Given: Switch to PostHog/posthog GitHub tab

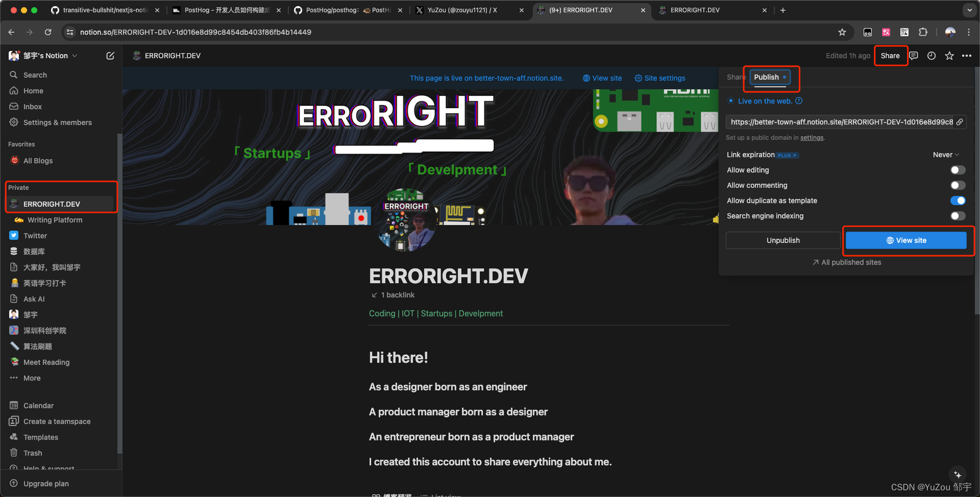Looking at the screenshot, I should [348, 10].
